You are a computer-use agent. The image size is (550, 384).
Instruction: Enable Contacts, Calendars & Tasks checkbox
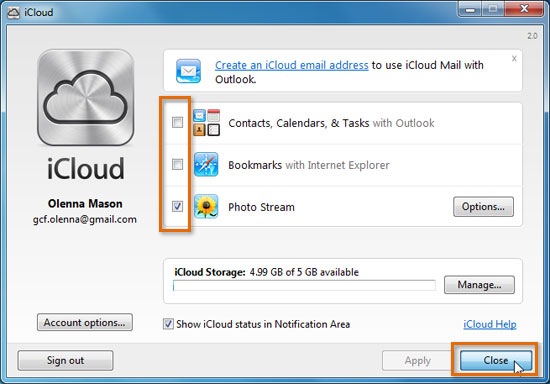coord(177,122)
